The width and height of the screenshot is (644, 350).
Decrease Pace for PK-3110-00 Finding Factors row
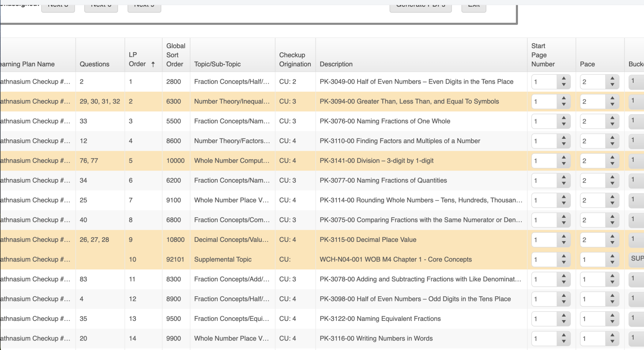tap(612, 144)
